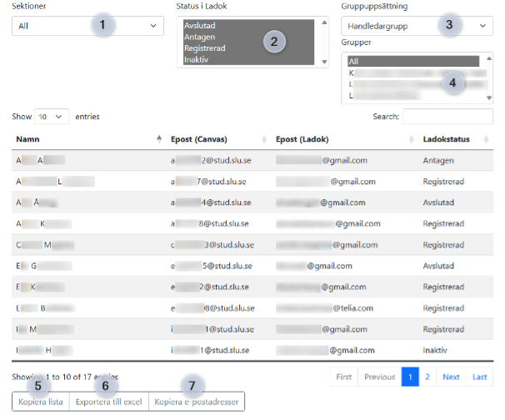Pick Inaktiv in the status list
505x420 pixels.
pyautogui.click(x=197, y=59)
